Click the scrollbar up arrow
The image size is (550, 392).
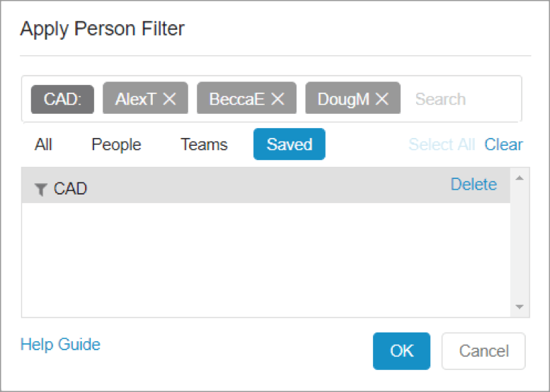coord(520,178)
